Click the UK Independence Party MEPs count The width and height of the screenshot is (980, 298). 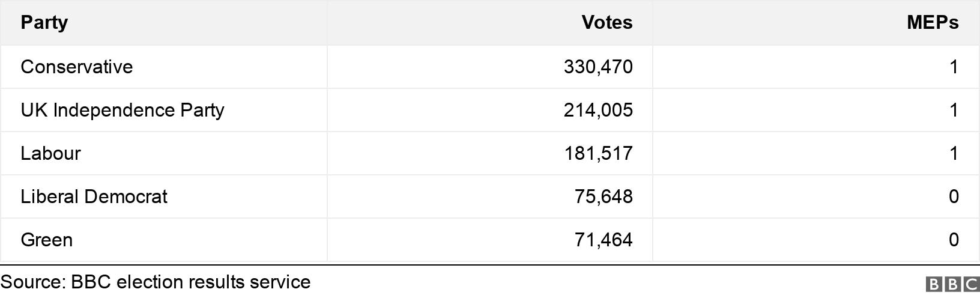[954, 110]
